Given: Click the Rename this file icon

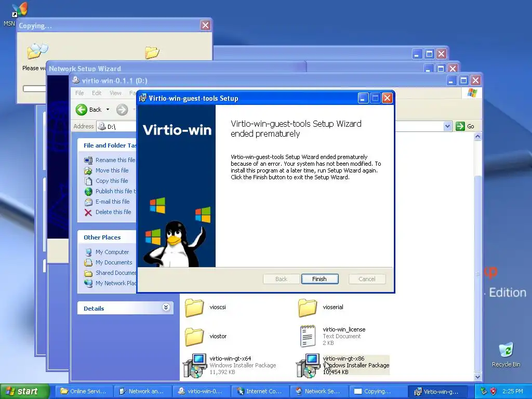Looking at the screenshot, I should [x=88, y=160].
